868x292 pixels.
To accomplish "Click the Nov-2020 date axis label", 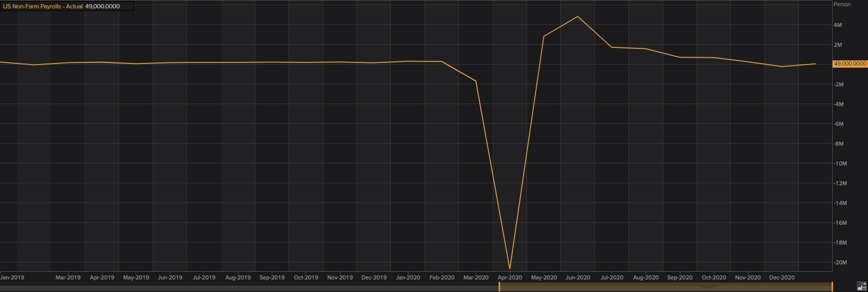I will 748,277.
